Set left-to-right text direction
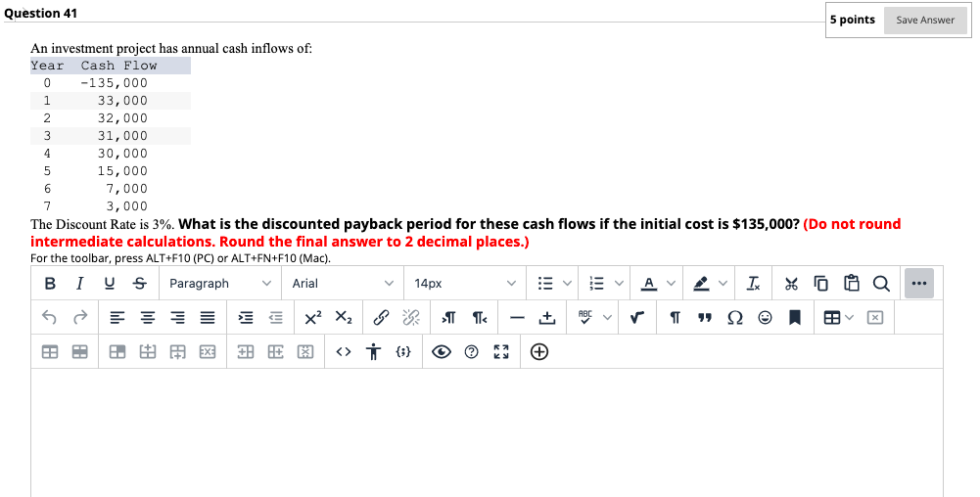The height and width of the screenshot is (497, 980). coord(448,318)
